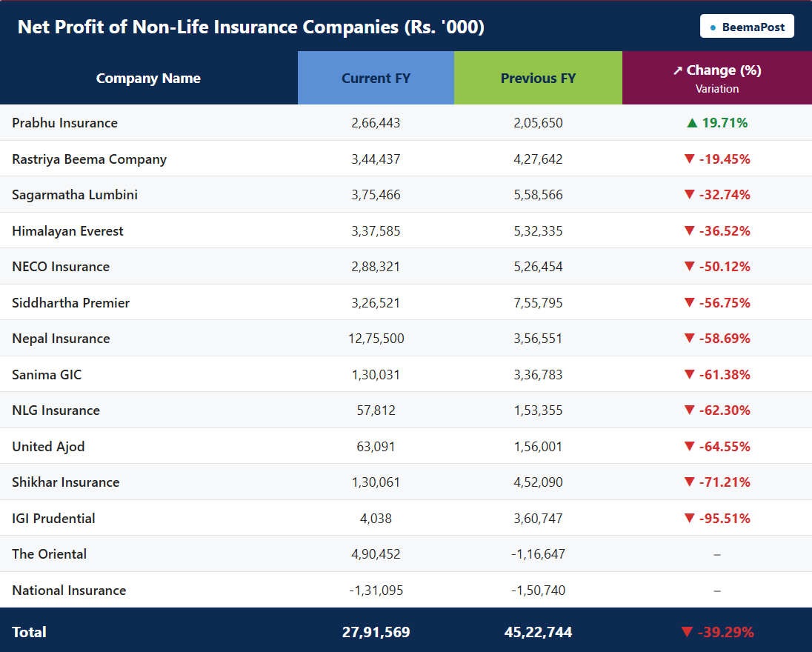Screen dimensions: 812x652
Task: Click current FY value 57,812
Action: click(376, 410)
